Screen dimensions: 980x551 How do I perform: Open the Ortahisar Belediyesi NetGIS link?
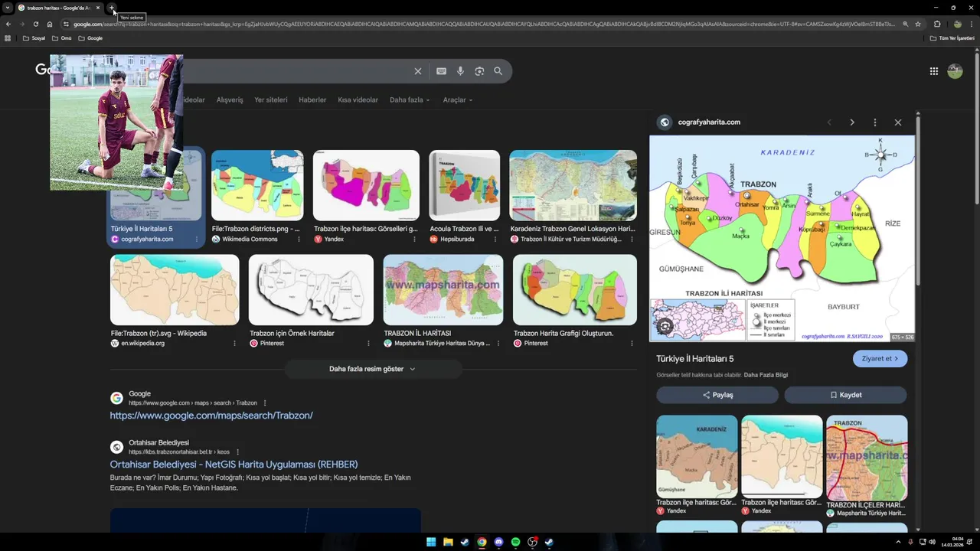[234, 465]
